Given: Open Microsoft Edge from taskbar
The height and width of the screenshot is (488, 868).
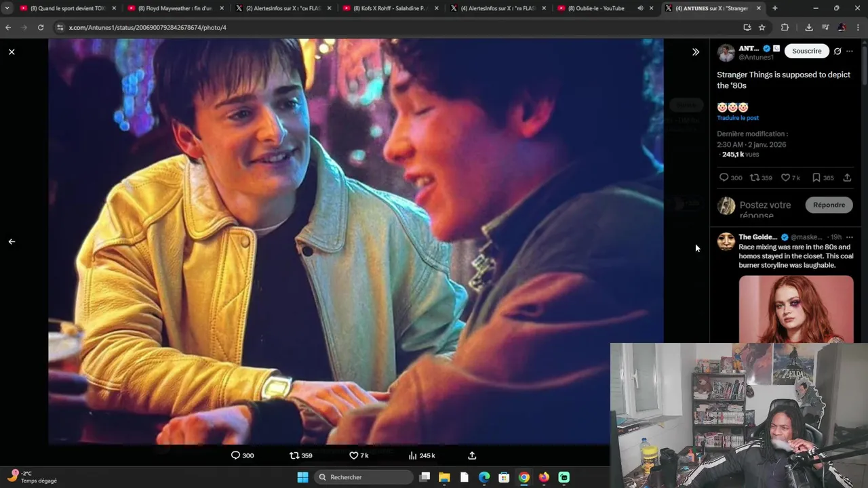Looking at the screenshot, I should point(484,477).
